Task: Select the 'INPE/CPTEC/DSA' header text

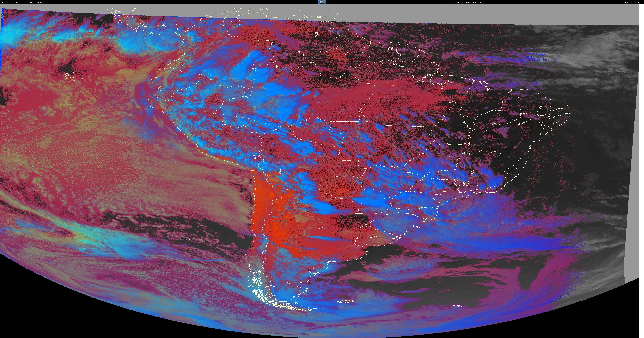Action: click(x=12, y=3)
